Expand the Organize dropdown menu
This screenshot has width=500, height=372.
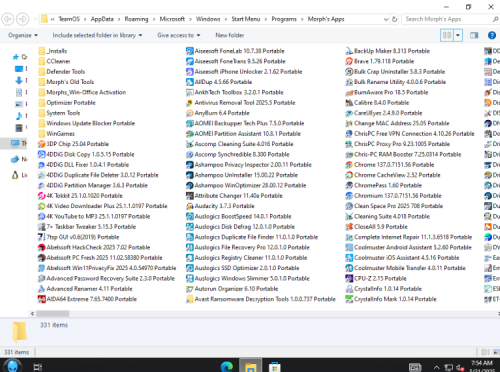tap(23, 35)
